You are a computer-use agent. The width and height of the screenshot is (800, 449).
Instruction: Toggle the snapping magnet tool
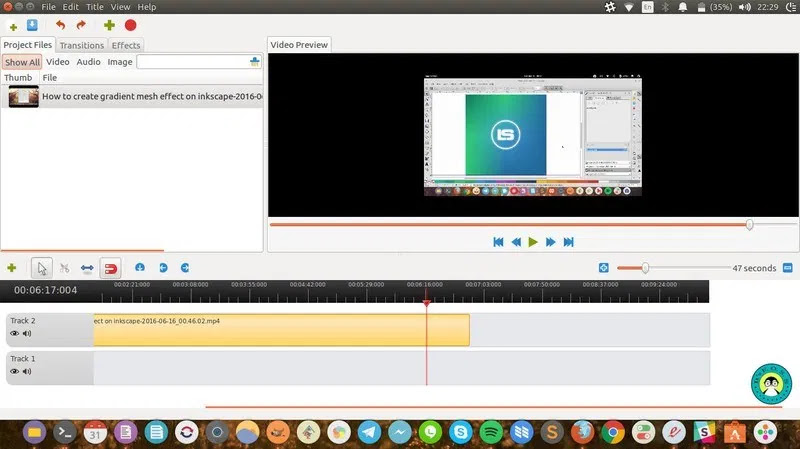click(110, 268)
